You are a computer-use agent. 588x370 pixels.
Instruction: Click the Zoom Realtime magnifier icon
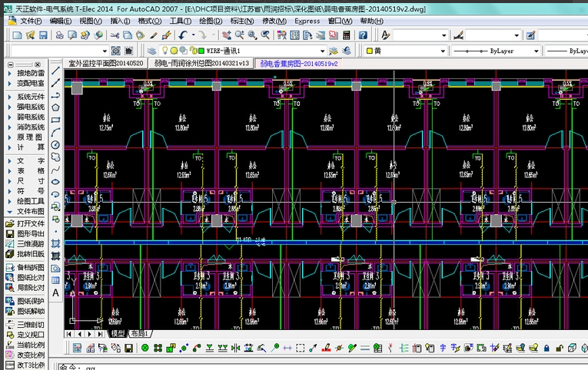pyautogui.click(x=239, y=35)
